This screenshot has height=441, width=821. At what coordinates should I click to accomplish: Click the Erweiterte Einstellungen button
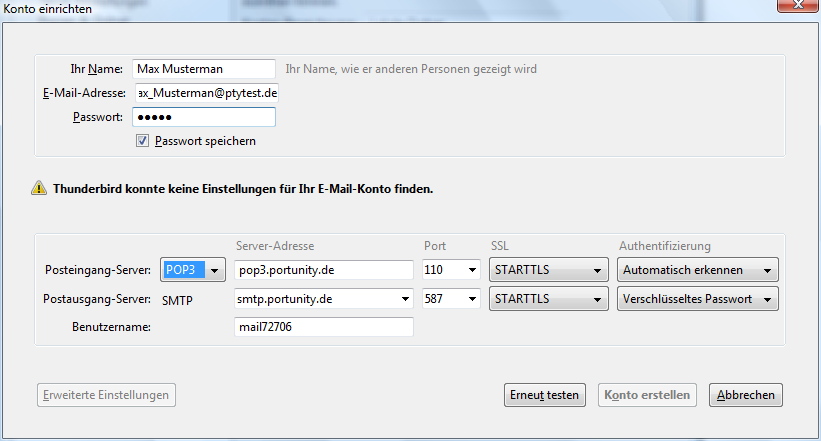pyautogui.click(x=107, y=395)
